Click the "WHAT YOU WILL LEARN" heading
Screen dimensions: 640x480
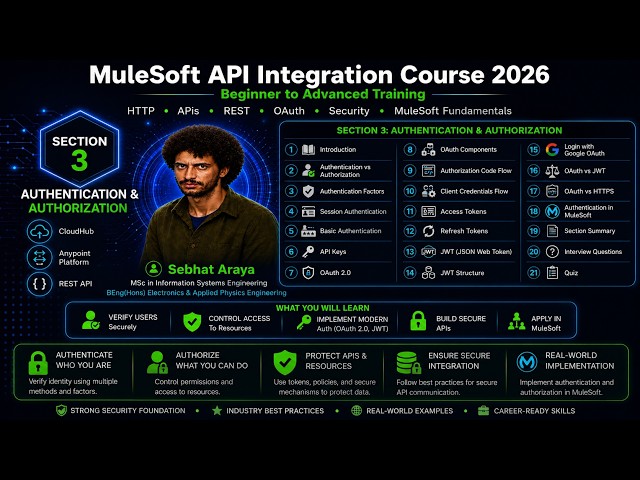(322, 308)
